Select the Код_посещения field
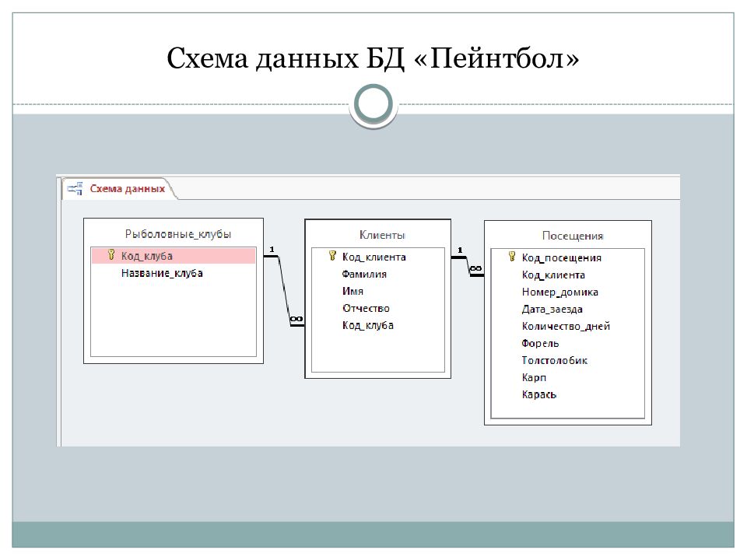This screenshot has width=747, height=560. coord(561,258)
